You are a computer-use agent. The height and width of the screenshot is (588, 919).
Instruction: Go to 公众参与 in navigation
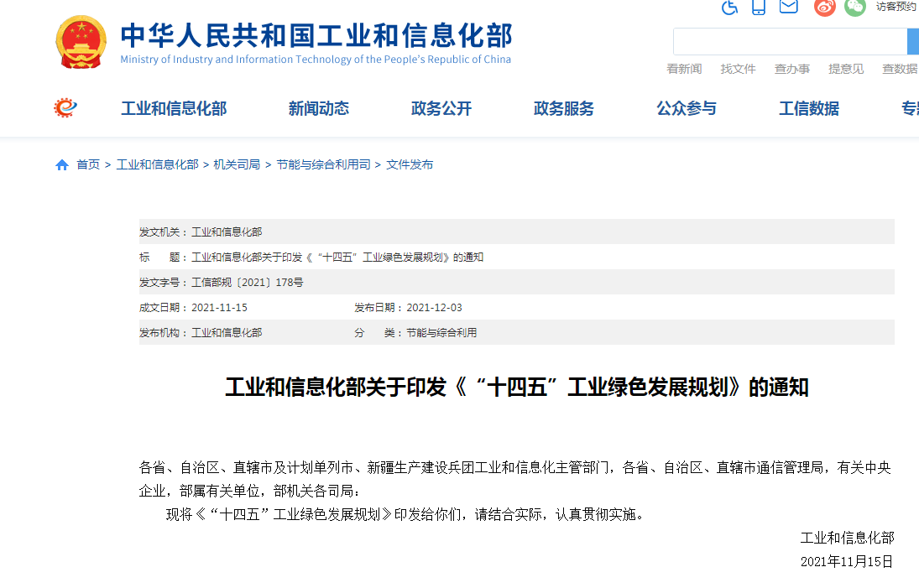tap(687, 108)
